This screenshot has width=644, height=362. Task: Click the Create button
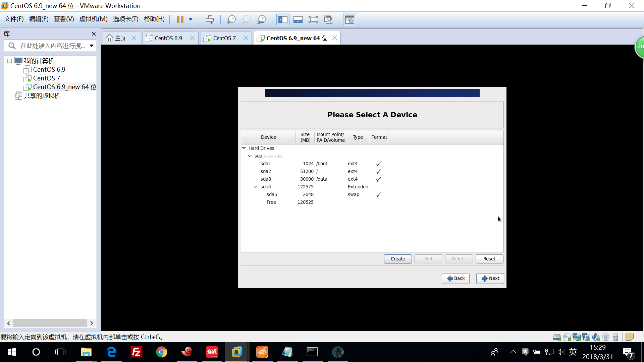(398, 259)
